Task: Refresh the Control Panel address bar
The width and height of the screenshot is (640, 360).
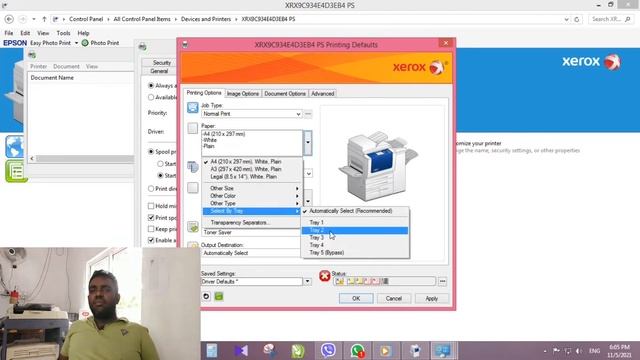Action: click(x=577, y=19)
